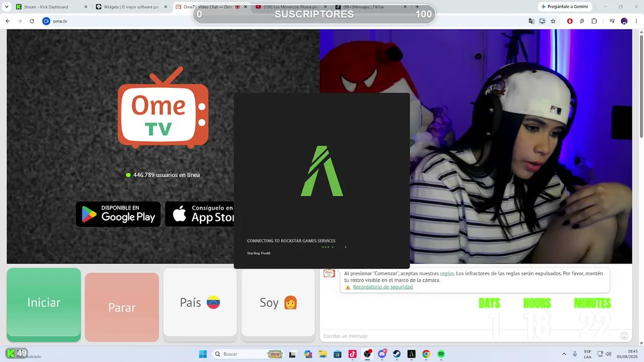Open the browser extensions puzzle menu
The image size is (644, 362).
(x=594, y=21)
